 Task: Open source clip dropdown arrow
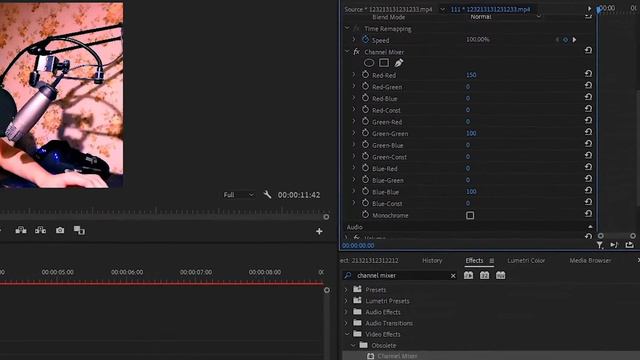pos(442,9)
